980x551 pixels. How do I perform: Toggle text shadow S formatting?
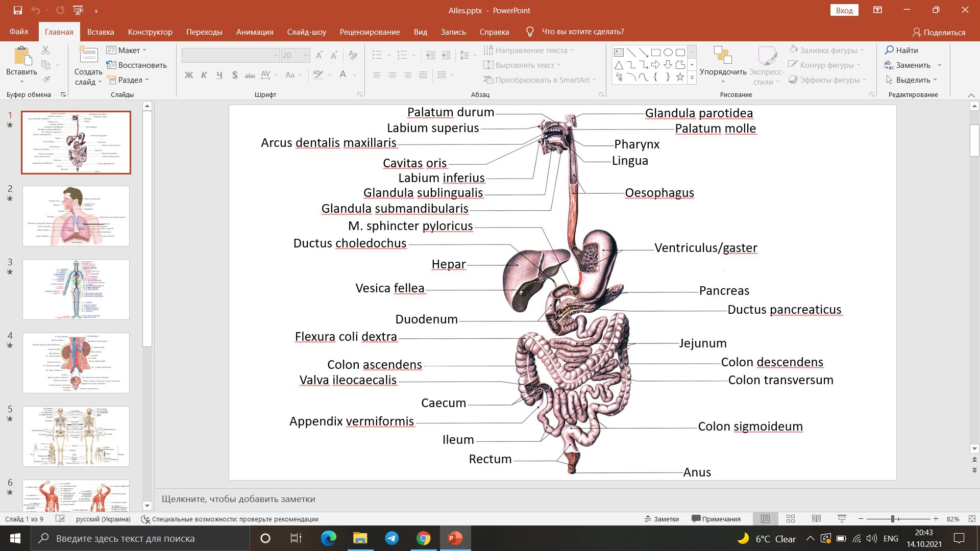235,75
